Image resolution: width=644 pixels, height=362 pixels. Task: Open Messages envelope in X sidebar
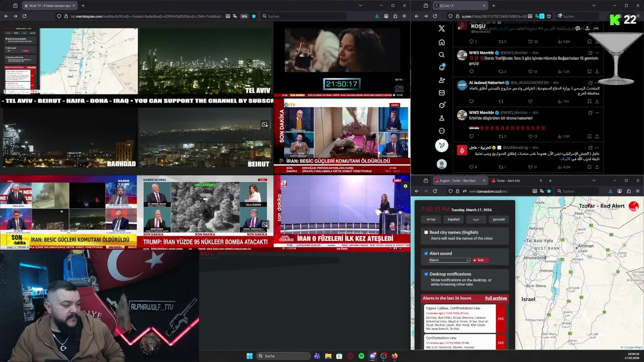point(442,93)
